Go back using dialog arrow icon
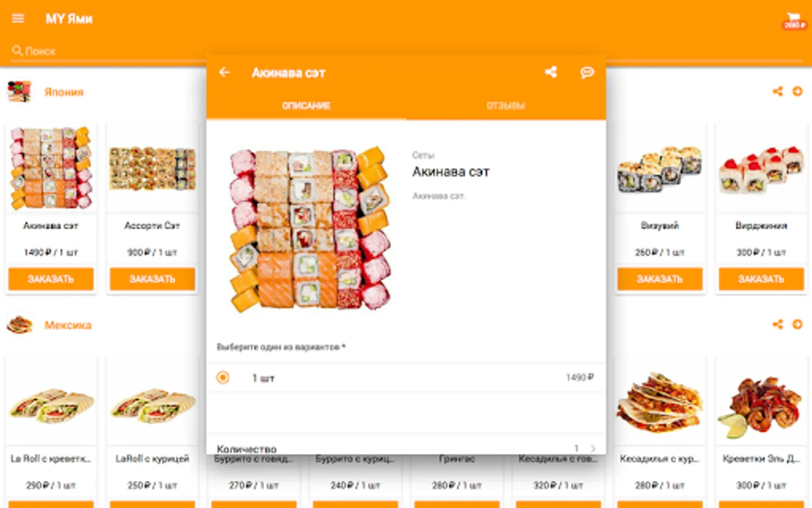 click(x=224, y=72)
